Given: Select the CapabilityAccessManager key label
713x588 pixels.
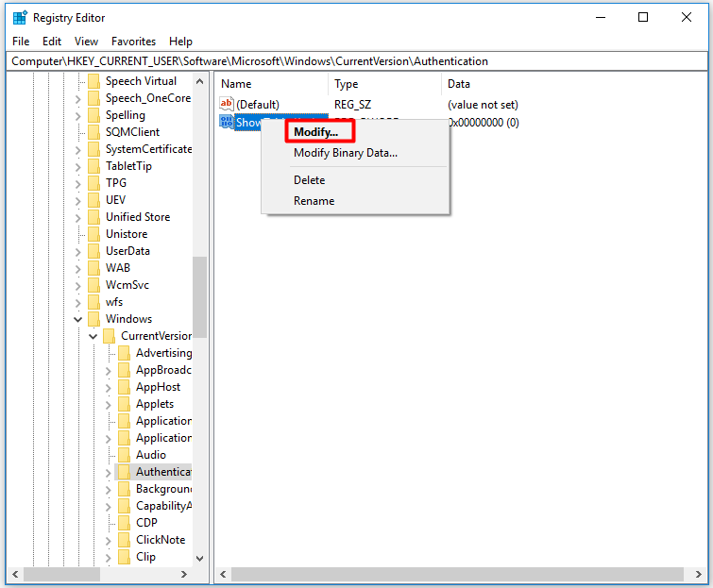Looking at the screenshot, I should coord(163,506).
